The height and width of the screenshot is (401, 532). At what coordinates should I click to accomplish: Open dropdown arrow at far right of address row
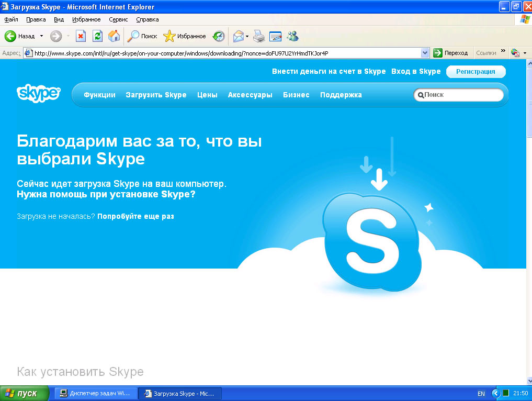(x=525, y=53)
